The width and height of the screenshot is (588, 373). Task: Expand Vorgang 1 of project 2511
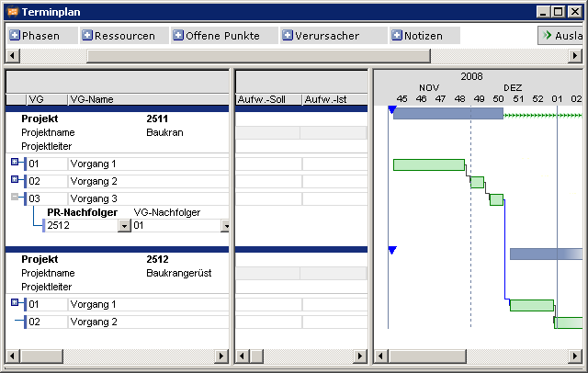[15, 164]
